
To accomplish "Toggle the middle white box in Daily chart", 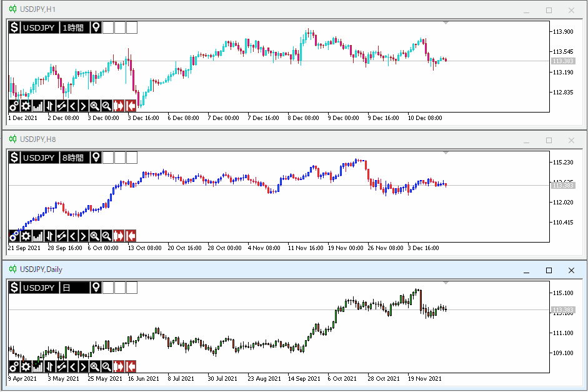I will (x=120, y=288).
